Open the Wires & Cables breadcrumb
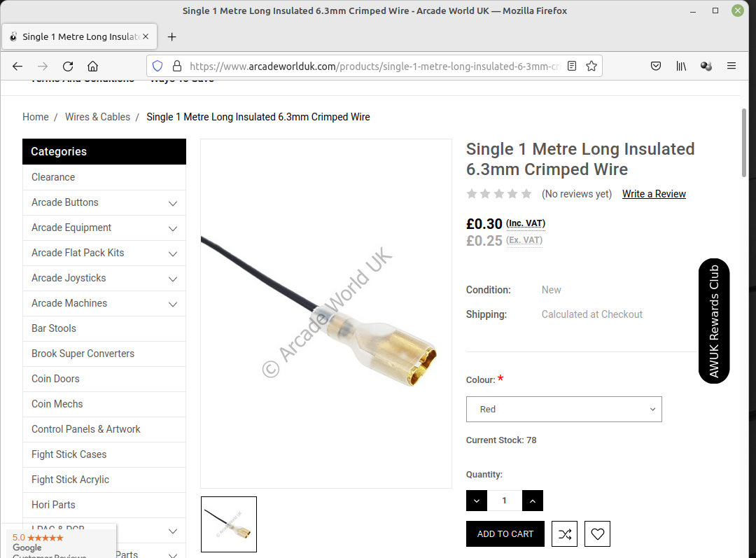The image size is (756, 558). (x=97, y=117)
